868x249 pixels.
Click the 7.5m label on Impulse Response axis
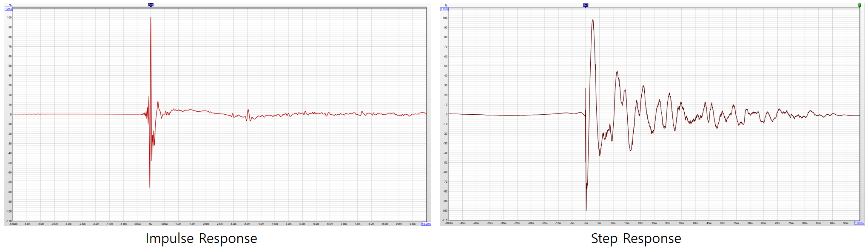357,224
